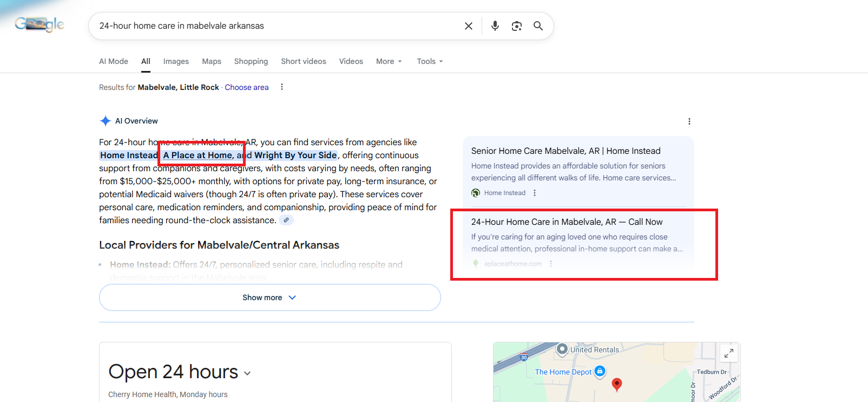The height and width of the screenshot is (402, 868).
Task: Select the red location pin on map
Action: point(616,384)
